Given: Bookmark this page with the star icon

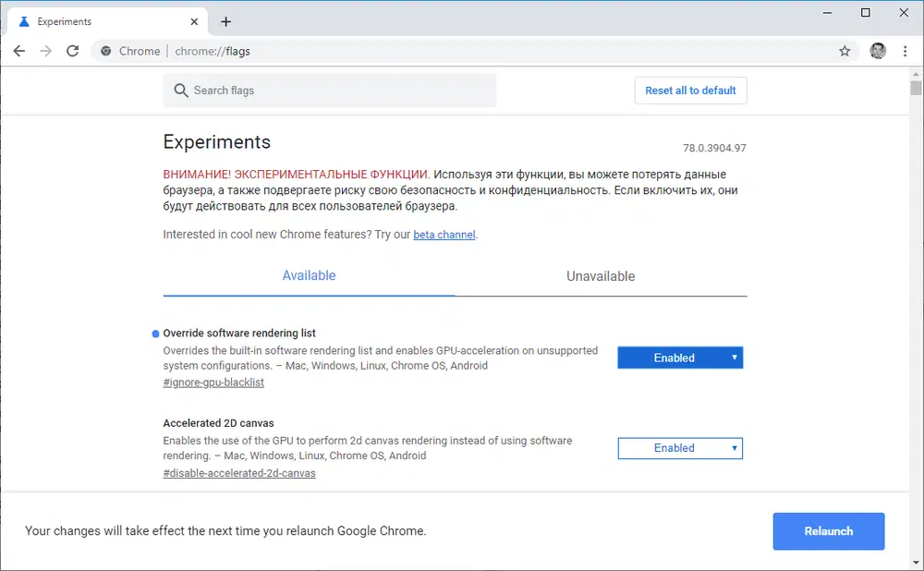Looking at the screenshot, I should pos(845,51).
